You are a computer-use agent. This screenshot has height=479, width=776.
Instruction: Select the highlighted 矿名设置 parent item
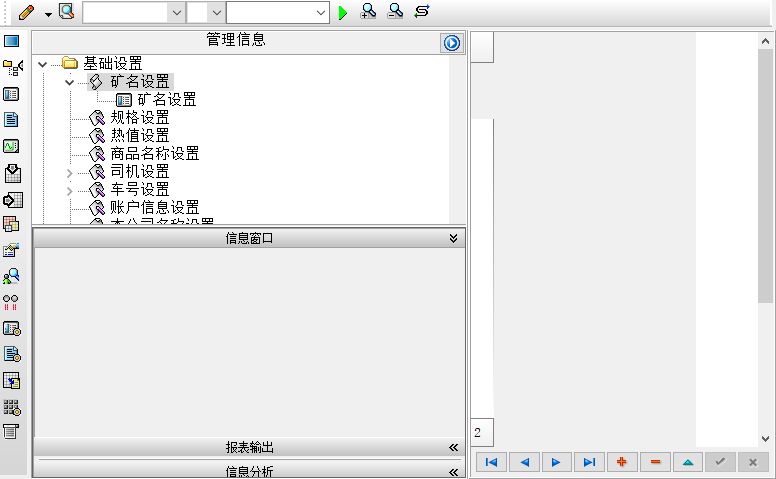pos(140,82)
